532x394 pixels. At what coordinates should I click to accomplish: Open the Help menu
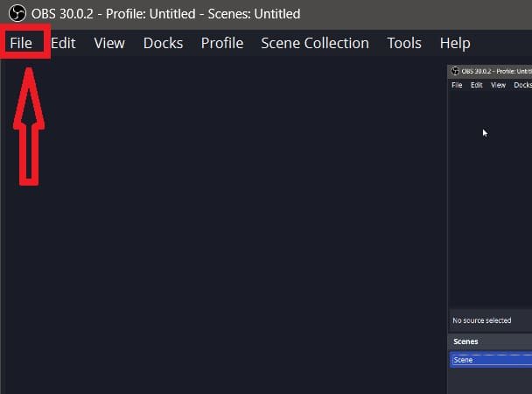455,44
